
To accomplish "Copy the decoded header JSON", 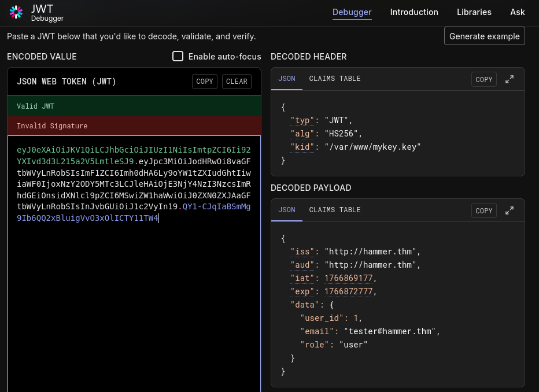I will (x=483, y=79).
